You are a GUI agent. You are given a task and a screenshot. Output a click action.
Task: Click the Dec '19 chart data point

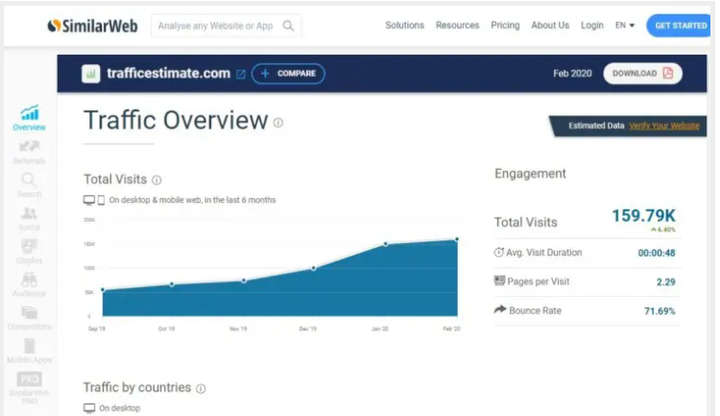(x=314, y=268)
